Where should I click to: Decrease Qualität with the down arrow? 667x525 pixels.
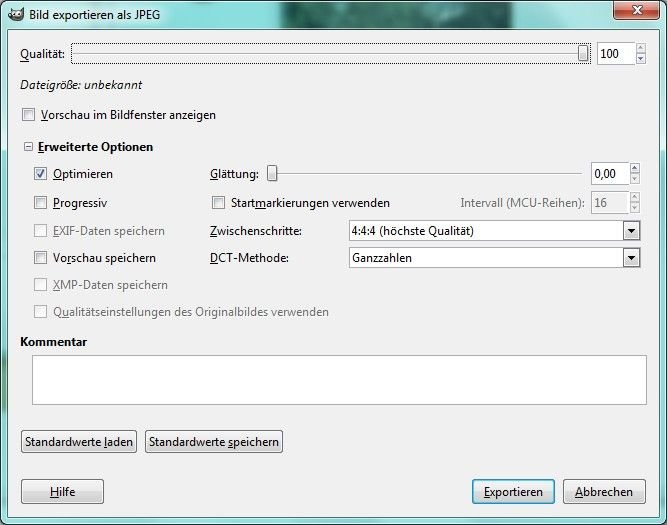[x=641, y=59]
